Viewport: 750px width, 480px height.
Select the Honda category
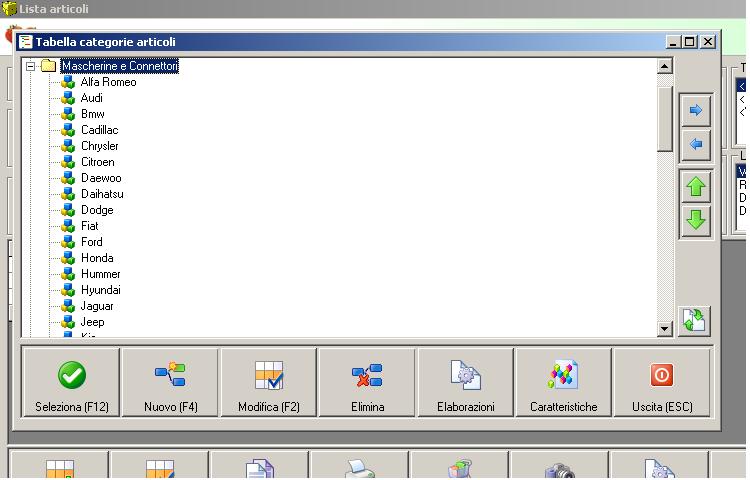[97, 258]
